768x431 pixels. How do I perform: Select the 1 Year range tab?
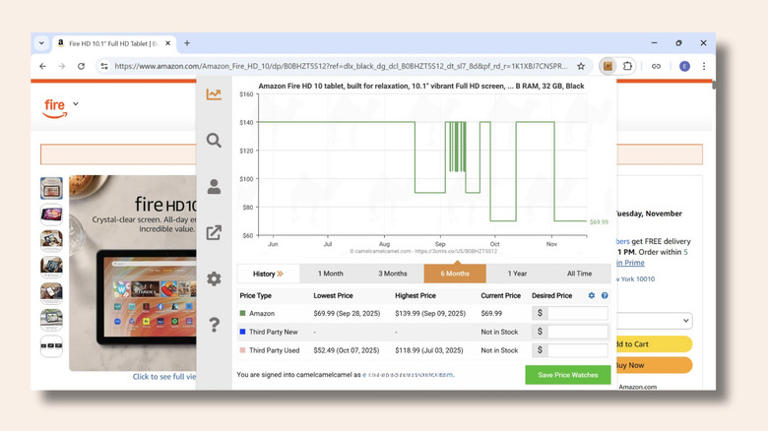[517, 274]
